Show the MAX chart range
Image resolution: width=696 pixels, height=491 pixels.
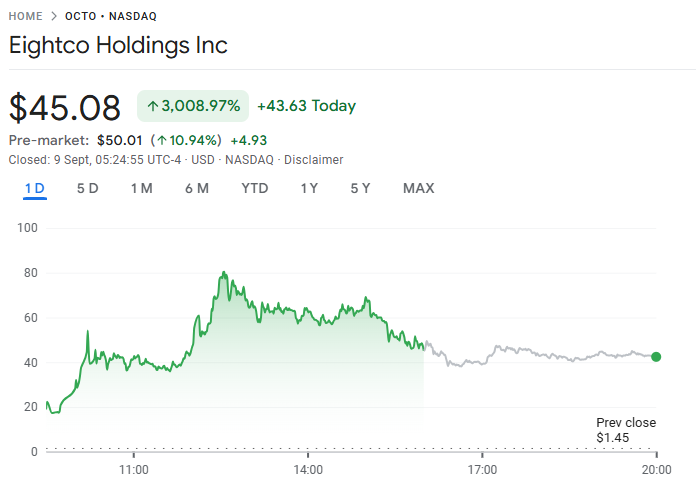coord(418,188)
